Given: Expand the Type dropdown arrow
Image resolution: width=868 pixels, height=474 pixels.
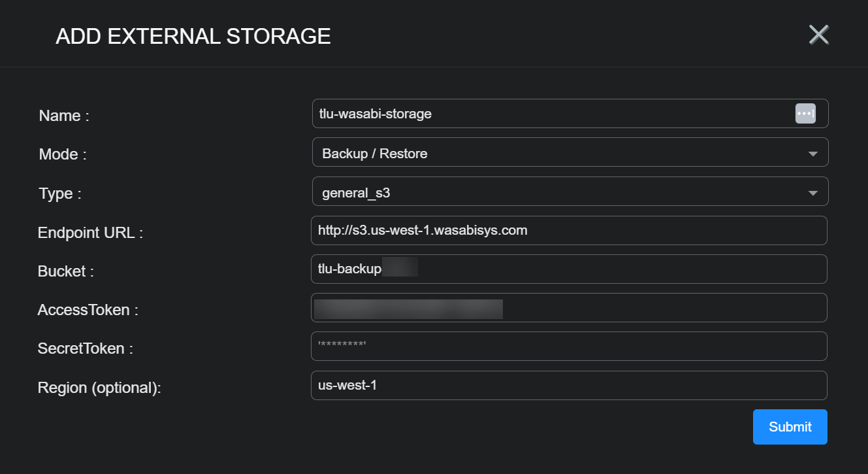Looking at the screenshot, I should coord(812,193).
